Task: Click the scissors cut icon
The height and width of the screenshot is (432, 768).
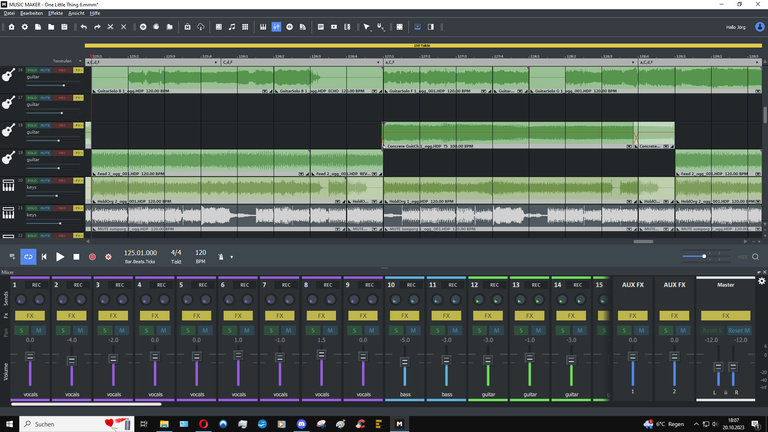Action: [x=110, y=26]
